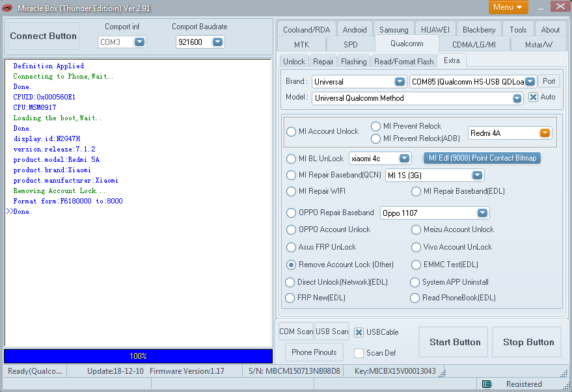The width and height of the screenshot is (572, 392).
Task: Click MI Edl (9008) Point Contact Bitmap button
Action: (482, 158)
